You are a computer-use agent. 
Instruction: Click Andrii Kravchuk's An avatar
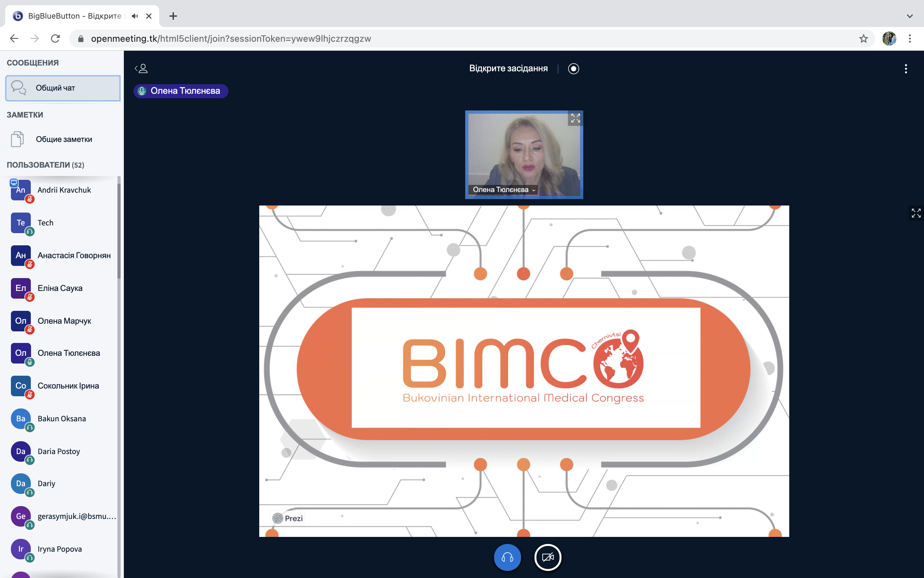21,190
